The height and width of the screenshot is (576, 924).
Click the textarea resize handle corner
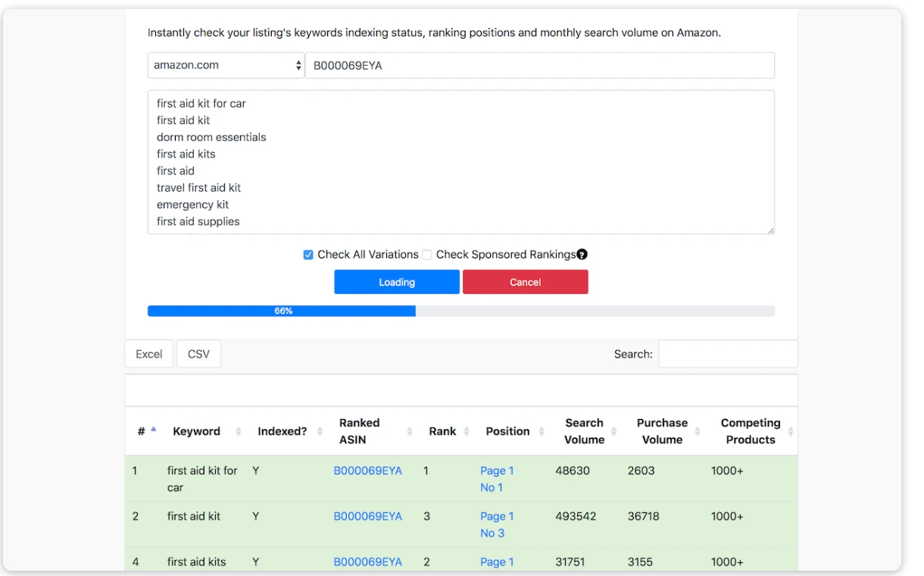click(x=770, y=230)
